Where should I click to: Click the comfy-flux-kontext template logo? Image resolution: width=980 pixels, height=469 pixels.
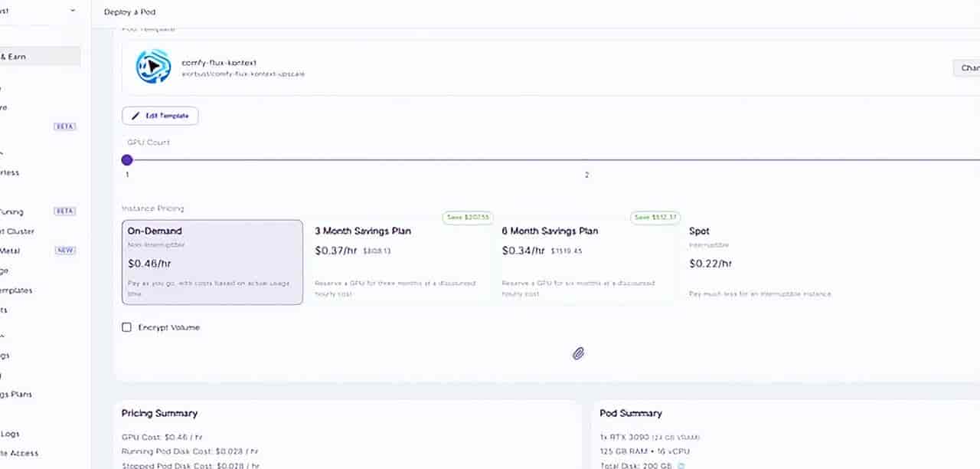coord(153,67)
